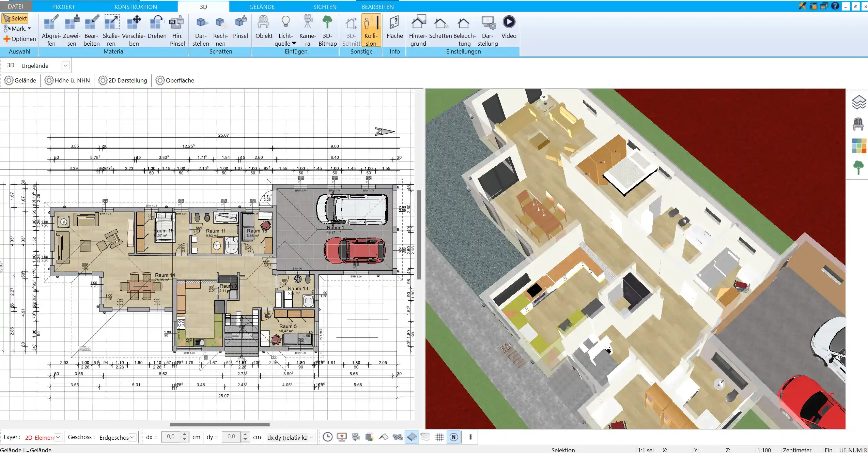868x453 pixels.
Task: Click the clock icon in bottom toolbar
Action: 327,437
